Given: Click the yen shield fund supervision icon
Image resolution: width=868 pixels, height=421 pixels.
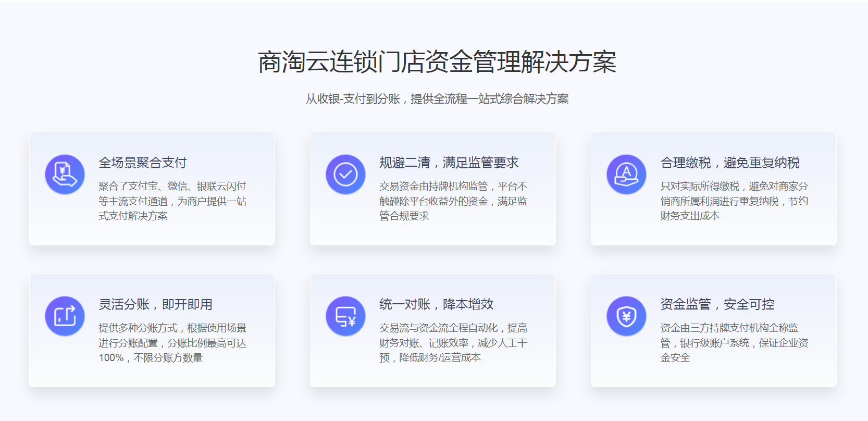Looking at the screenshot, I should pyautogui.click(x=626, y=316).
